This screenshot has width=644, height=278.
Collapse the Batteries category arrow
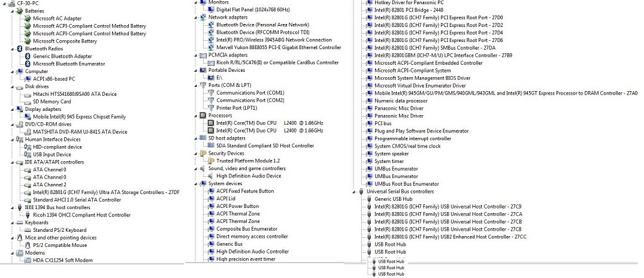[13, 11]
